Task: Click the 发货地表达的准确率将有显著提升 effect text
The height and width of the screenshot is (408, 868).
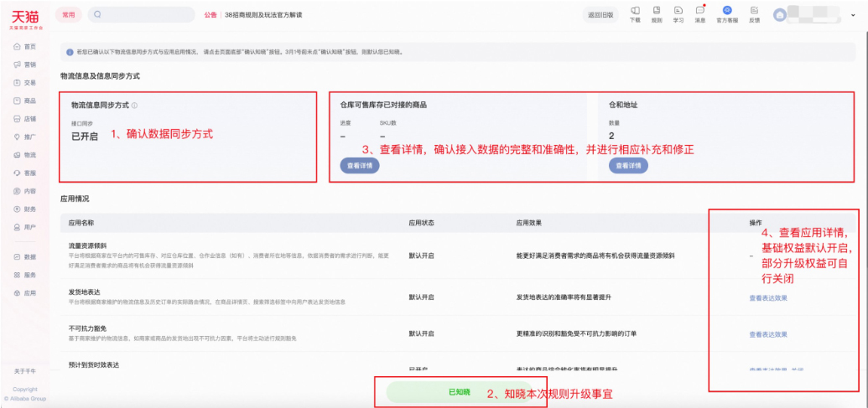Action: [x=564, y=297]
